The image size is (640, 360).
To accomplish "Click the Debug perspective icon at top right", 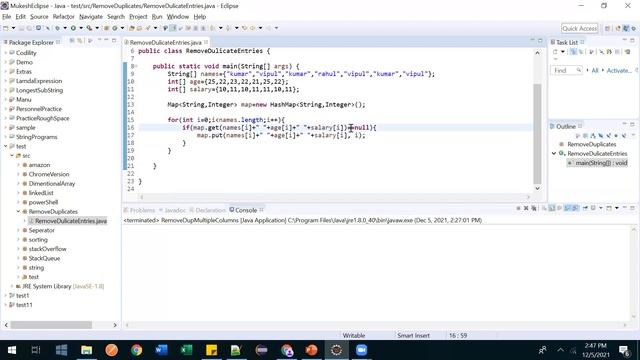I will (633, 28).
